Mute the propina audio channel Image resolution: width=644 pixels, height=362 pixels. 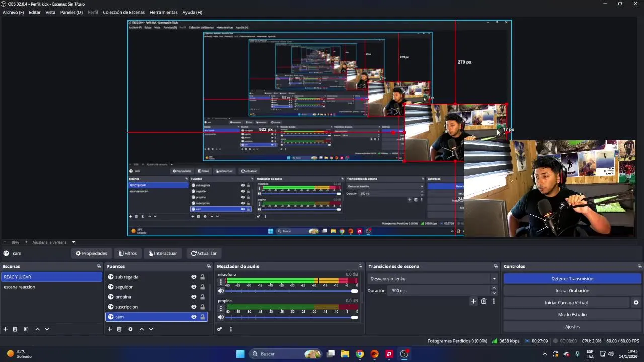221,317
